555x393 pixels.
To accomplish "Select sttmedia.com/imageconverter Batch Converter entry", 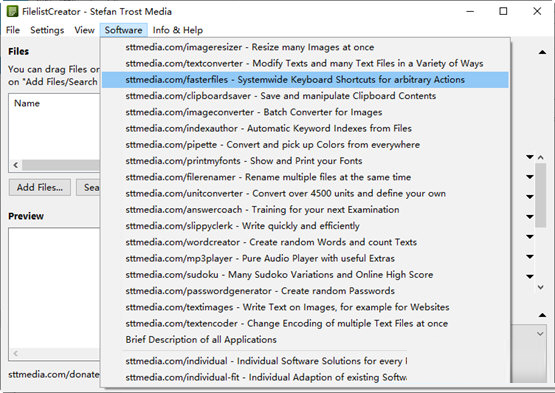I will (305, 112).
